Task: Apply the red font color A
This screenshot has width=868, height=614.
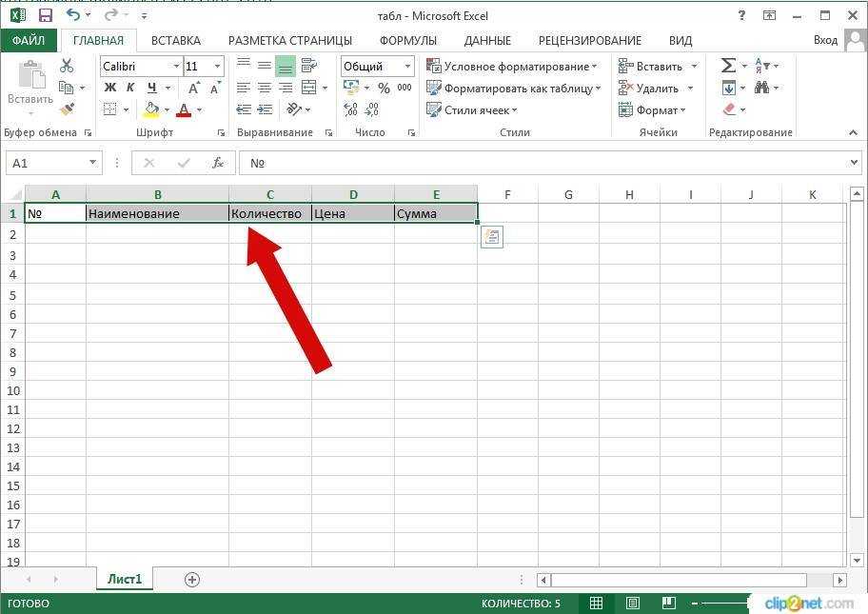Action: point(184,109)
